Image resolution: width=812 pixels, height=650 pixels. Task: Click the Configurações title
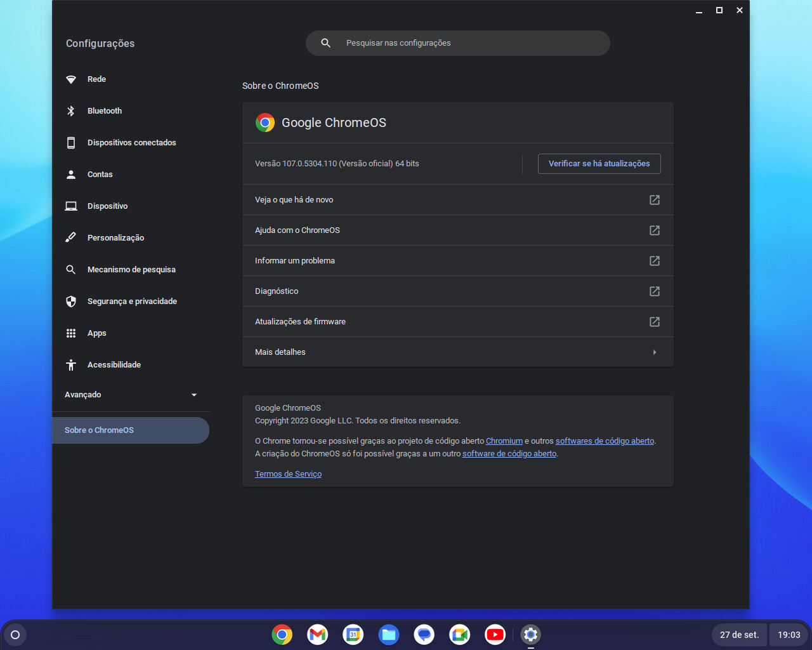[x=100, y=43]
